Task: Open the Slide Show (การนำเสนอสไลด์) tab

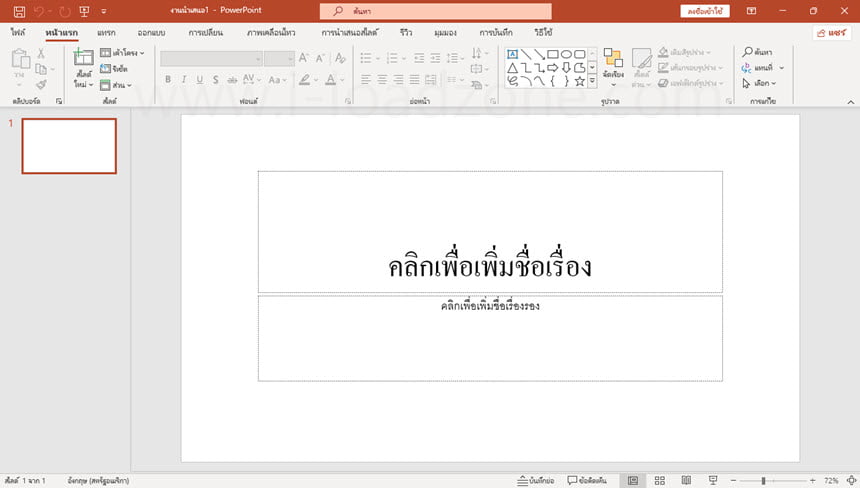Action: [350, 33]
